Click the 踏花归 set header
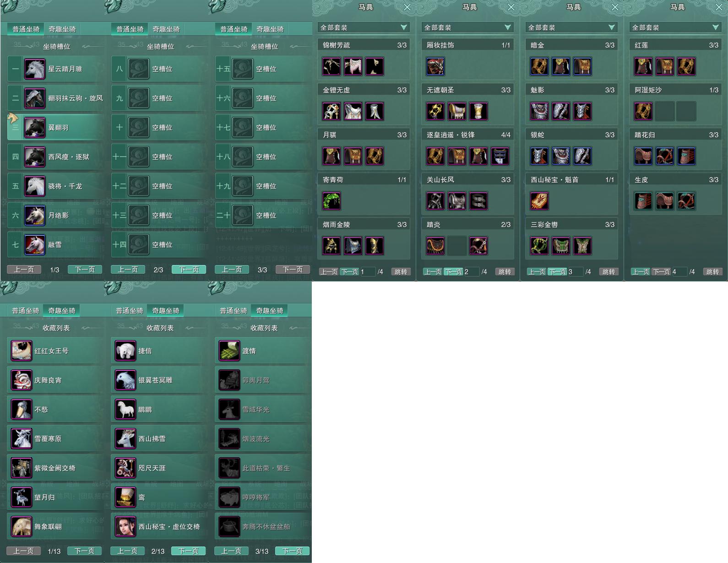The width and height of the screenshot is (728, 563). pos(675,135)
